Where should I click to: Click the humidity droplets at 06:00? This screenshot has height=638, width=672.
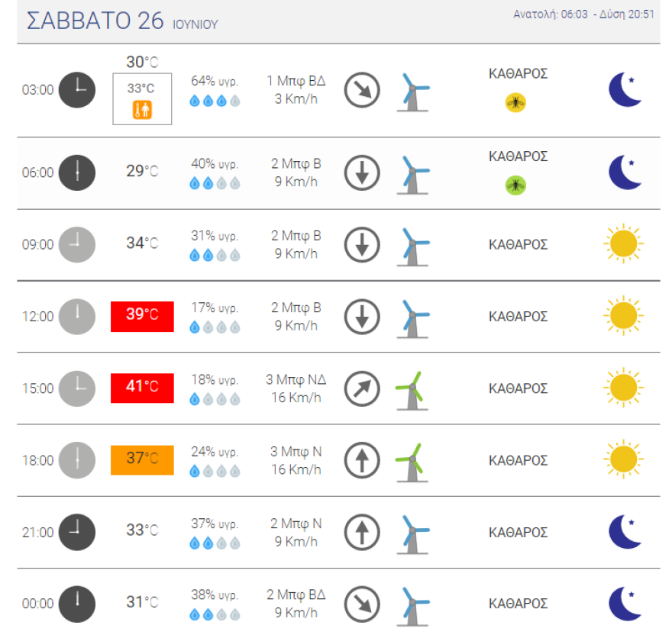click(215, 183)
